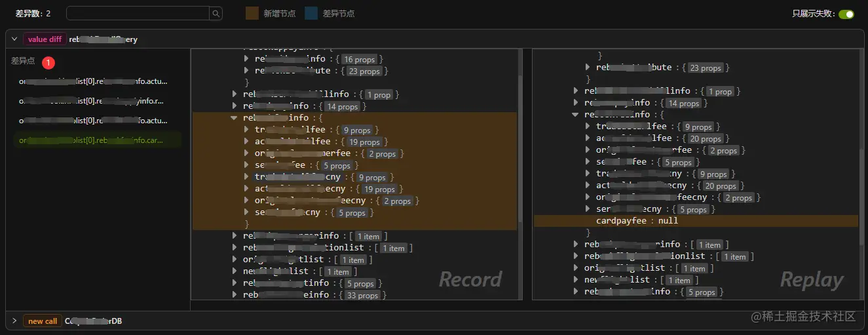The height and width of the screenshot is (335, 868).
Task: Expand the Replay node starting with new, 1 item
Action: pos(576,280)
